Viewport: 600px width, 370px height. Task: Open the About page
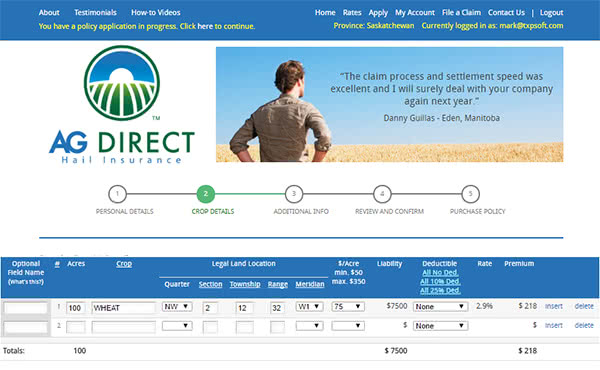(x=49, y=13)
